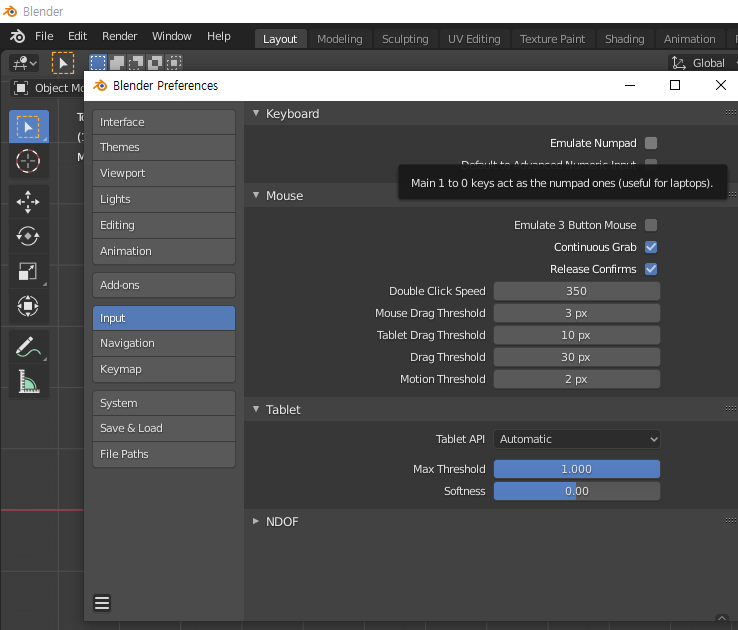This screenshot has width=738, height=630.
Task: Switch to UV Editing workspace tab
Action: [474, 39]
